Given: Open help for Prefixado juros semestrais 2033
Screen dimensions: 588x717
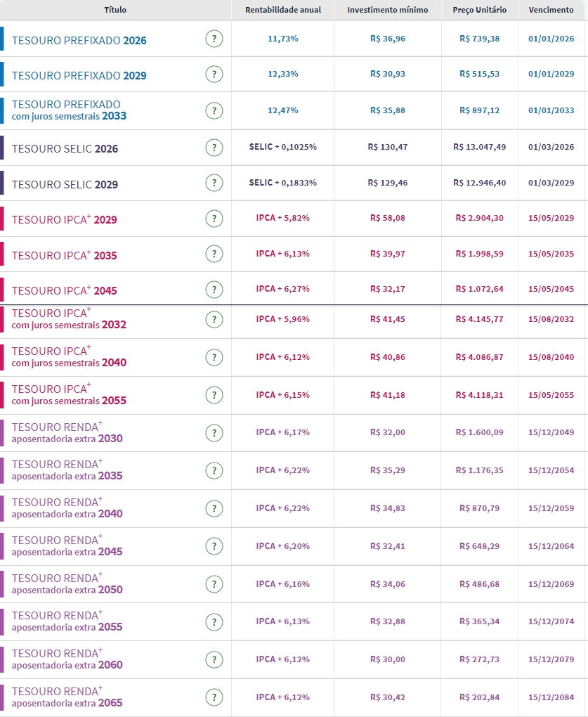Looking at the screenshot, I should point(214,110).
